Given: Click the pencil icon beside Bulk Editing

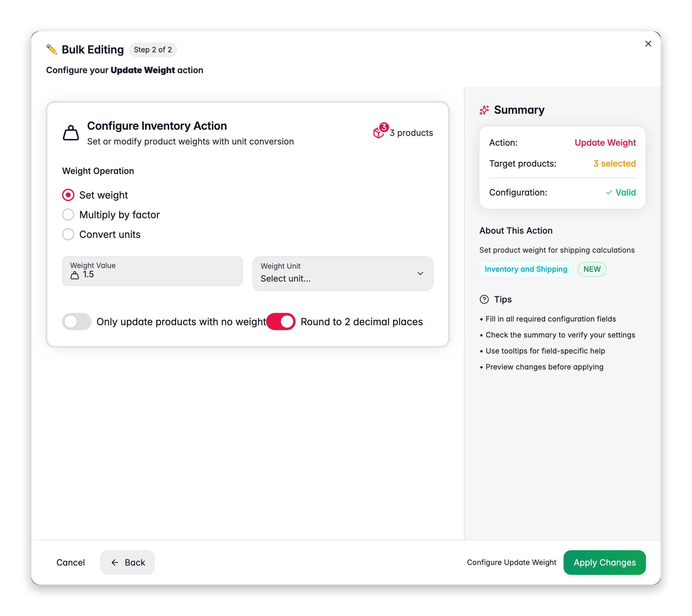Looking at the screenshot, I should pyautogui.click(x=51, y=49).
